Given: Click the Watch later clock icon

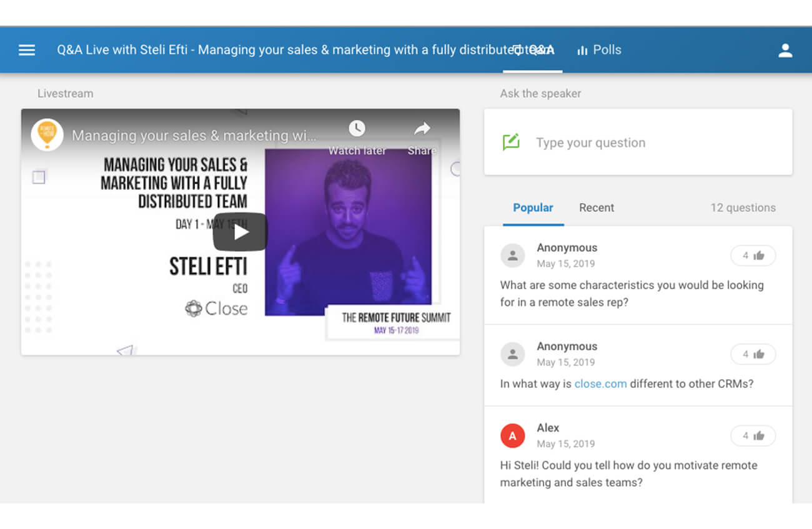Looking at the screenshot, I should tap(357, 129).
